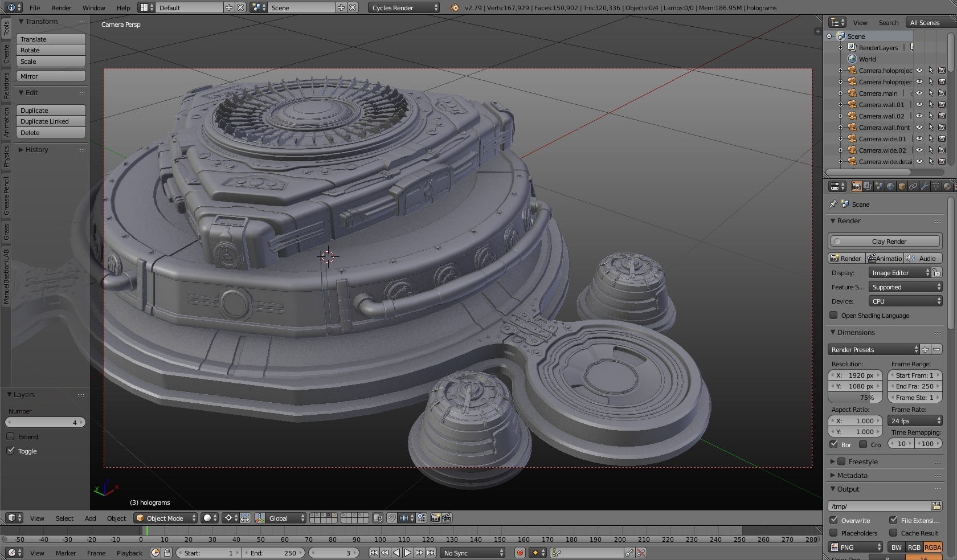The width and height of the screenshot is (957, 560).
Task: Click OpenGL render animation clapper icon
Action: click(447, 518)
